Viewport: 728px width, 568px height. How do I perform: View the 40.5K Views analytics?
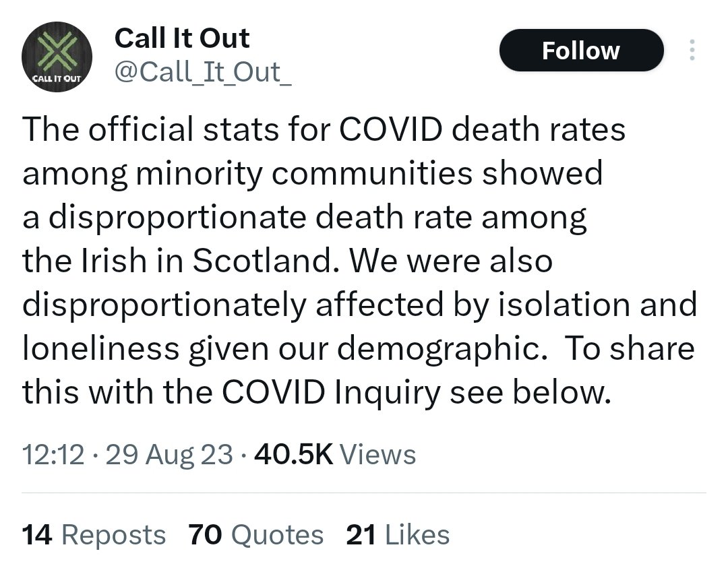point(335,455)
